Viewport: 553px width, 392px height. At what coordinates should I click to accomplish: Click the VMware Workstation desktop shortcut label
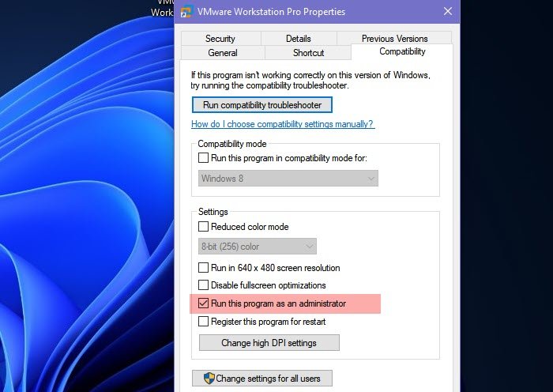click(162, 8)
